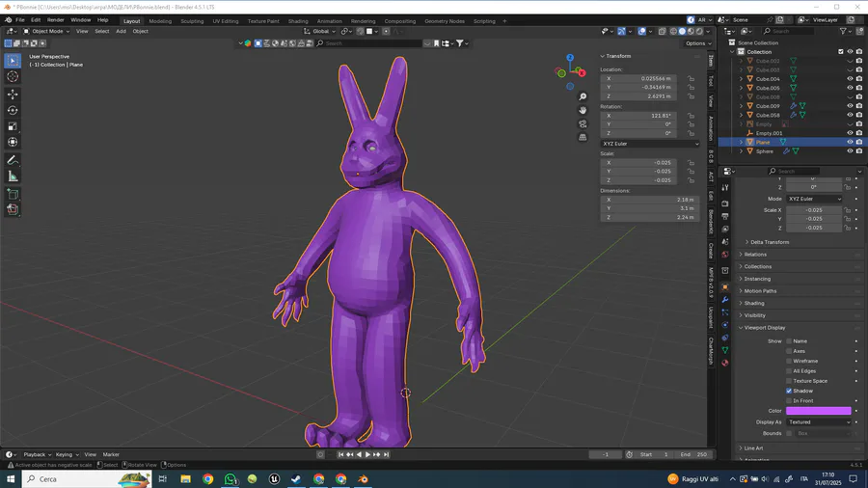Select the Measure tool
The image size is (868, 488).
point(13,176)
